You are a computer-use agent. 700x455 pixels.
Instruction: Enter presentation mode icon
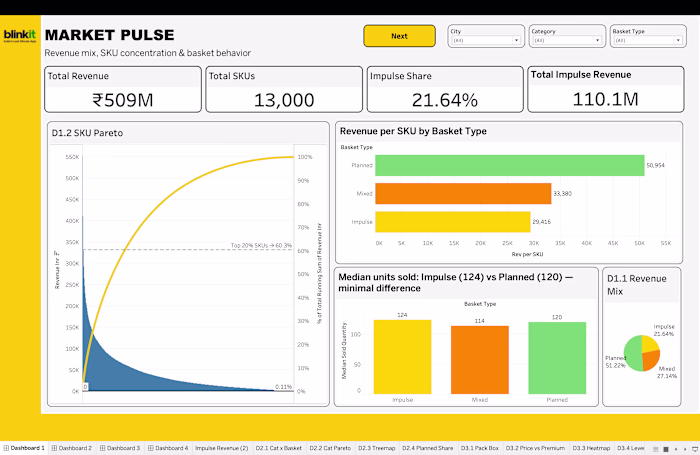point(695,449)
